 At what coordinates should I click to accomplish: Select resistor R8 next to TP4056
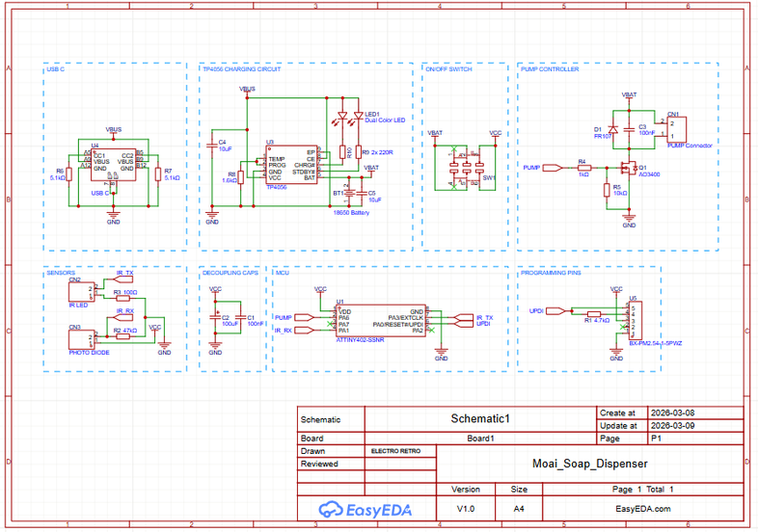pyautogui.click(x=241, y=177)
